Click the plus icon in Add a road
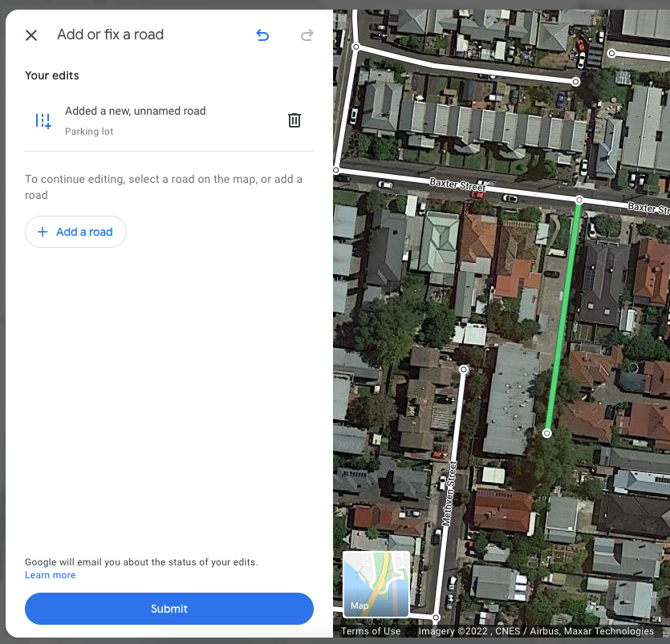Viewport: 670px width, 644px height. pyautogui.click(x=43, y=232)
